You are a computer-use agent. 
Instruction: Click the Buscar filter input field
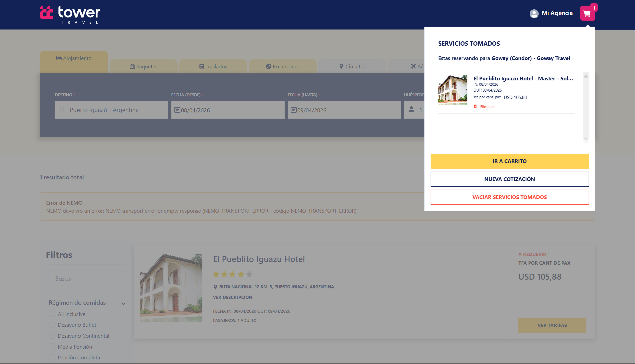pos(87,278)
